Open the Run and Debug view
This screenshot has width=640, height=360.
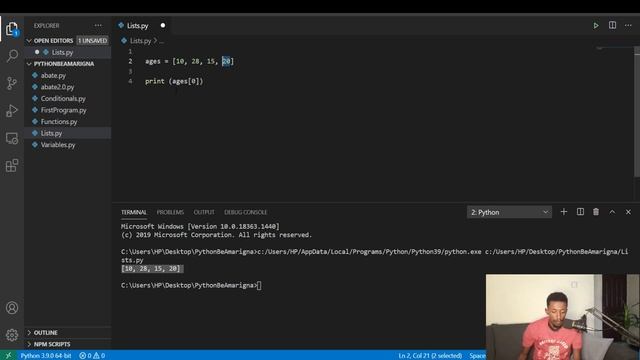click(x=12, y=111)
